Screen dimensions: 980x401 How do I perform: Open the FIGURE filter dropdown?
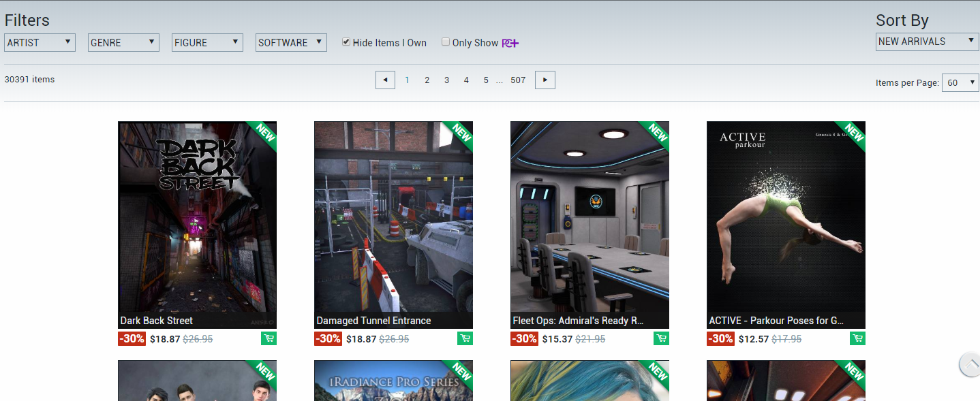point(207,42)
